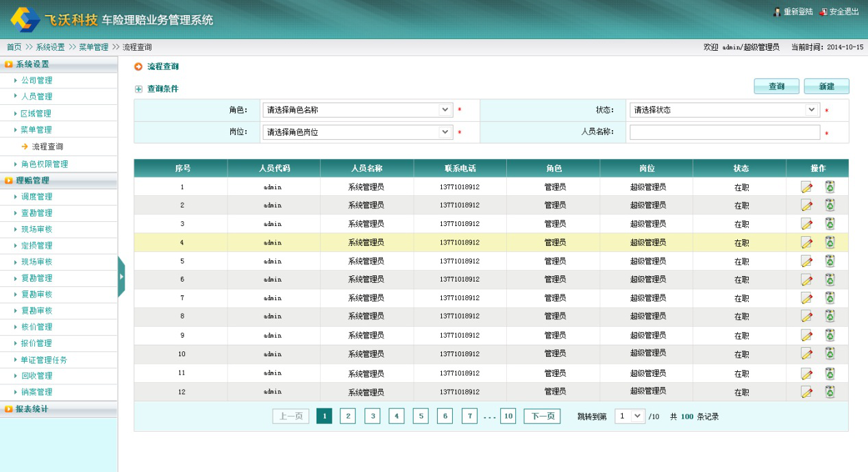
Task: Click the edit pencil icon in row 1
Action: [806, 187]
